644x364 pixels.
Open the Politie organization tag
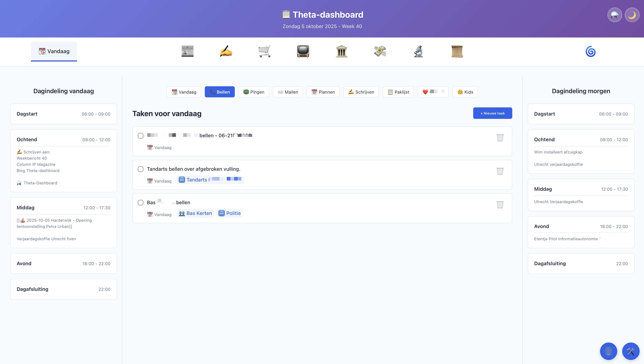point(230,213)
